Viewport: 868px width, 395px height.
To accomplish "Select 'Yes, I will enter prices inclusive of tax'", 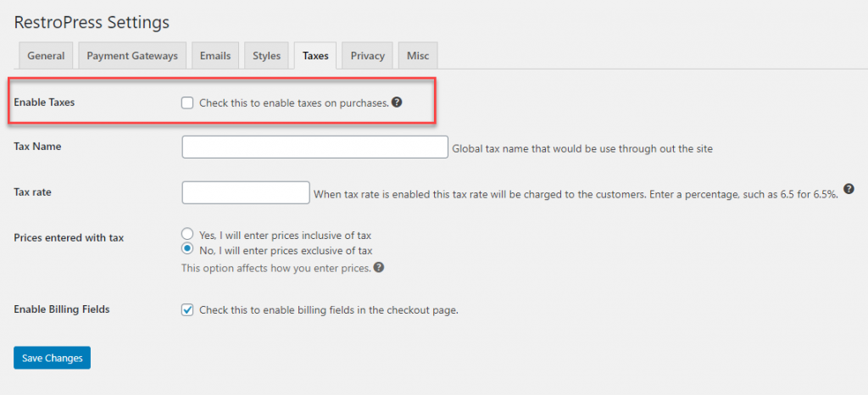I will 187,233.
